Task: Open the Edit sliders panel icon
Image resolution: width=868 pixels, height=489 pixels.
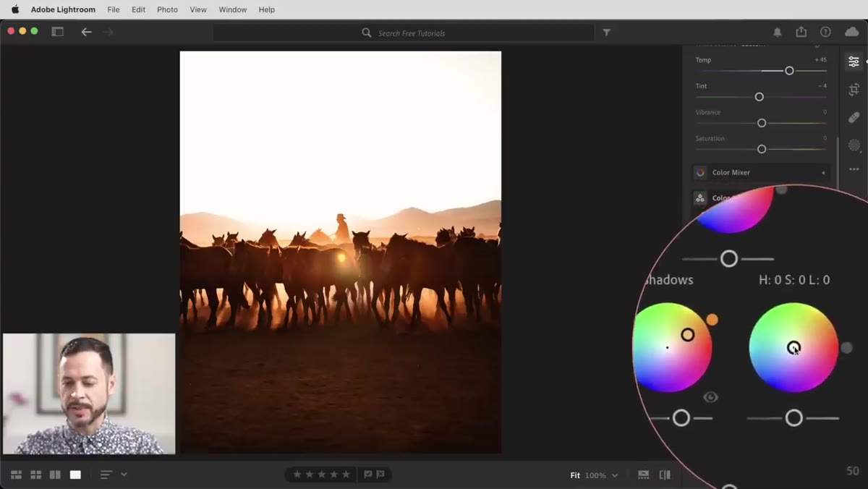Action: click(x=854, y=62)
